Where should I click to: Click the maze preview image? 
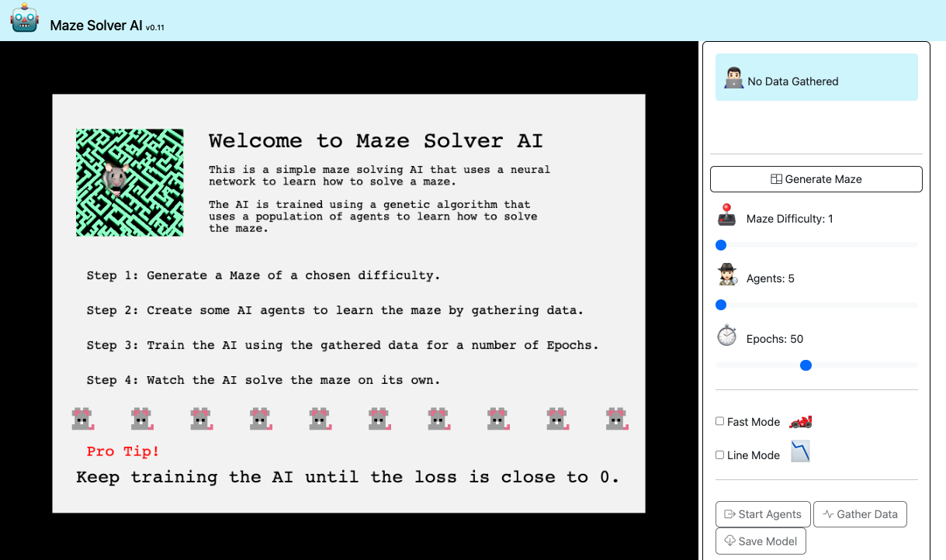[x=130, y=181]
